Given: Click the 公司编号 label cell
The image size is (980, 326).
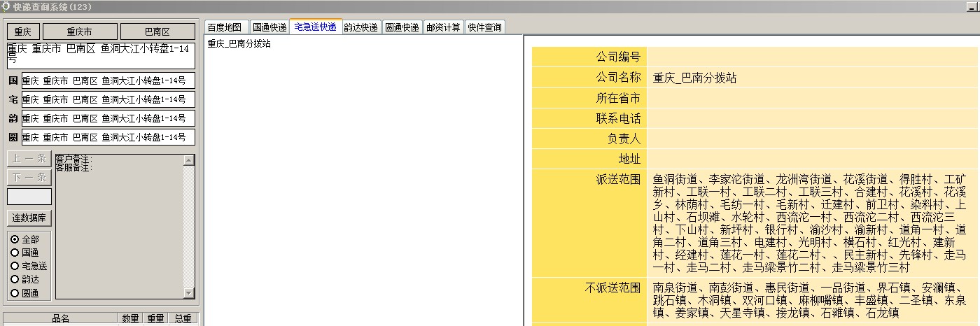Looking at the screenshot, I should [x=589, y=57].
